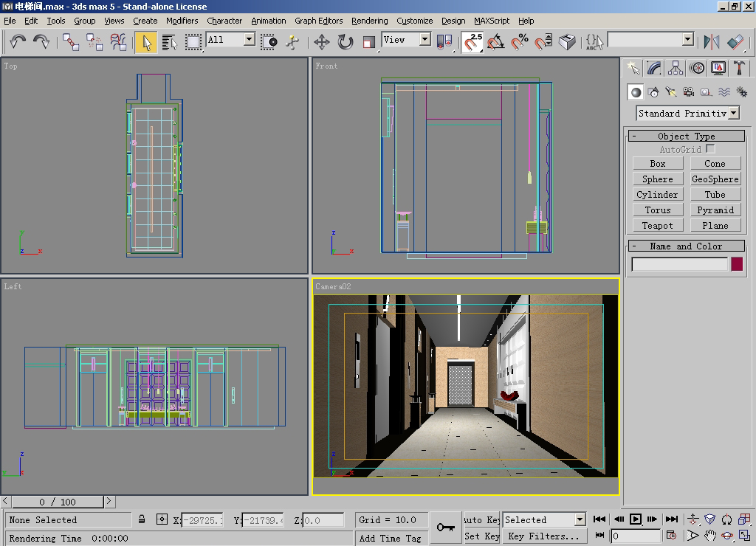Toggle the 2.5D Snap button
756x546 pixels.
coord(472,42)
